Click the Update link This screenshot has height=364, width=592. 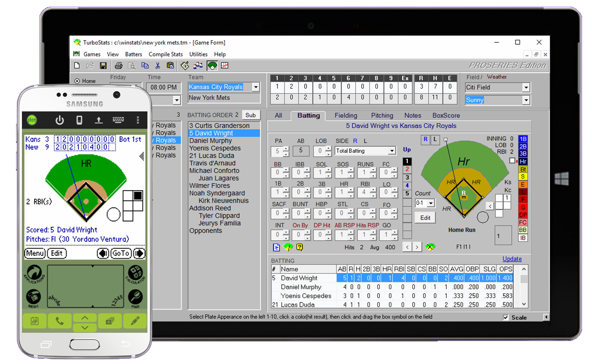click(x=512, y=259)
